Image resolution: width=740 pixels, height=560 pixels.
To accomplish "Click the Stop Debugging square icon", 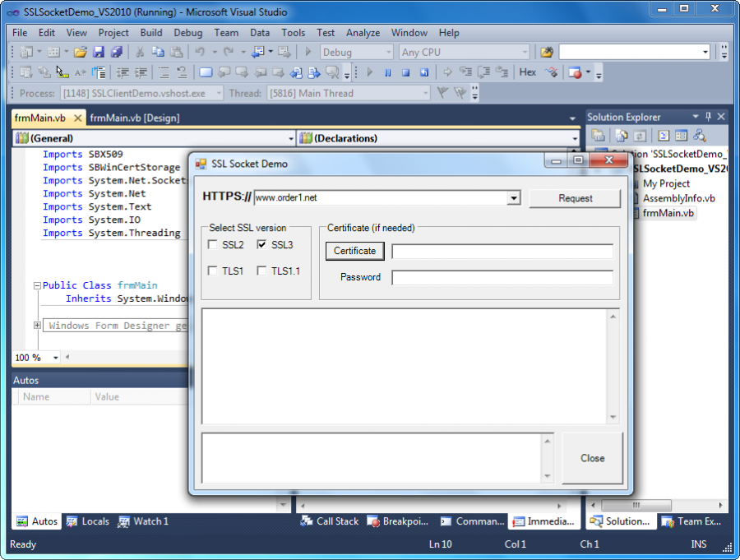I will (x=405, y=72).
